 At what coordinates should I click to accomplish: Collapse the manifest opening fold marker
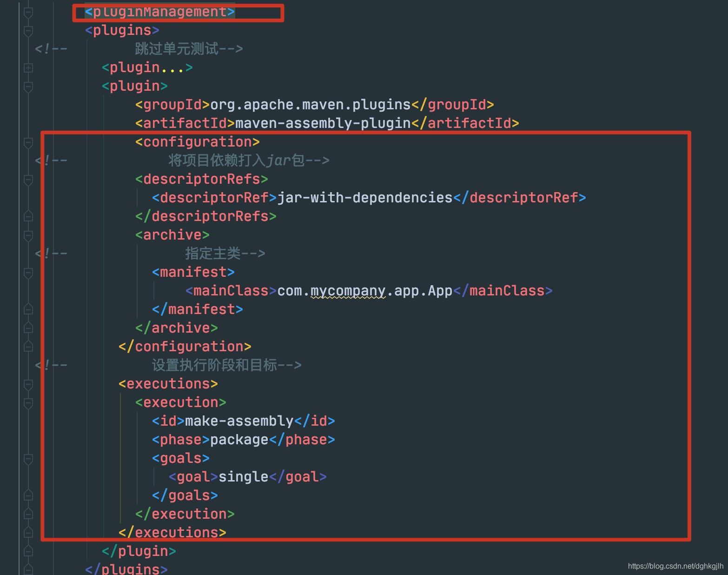[28, 273]
